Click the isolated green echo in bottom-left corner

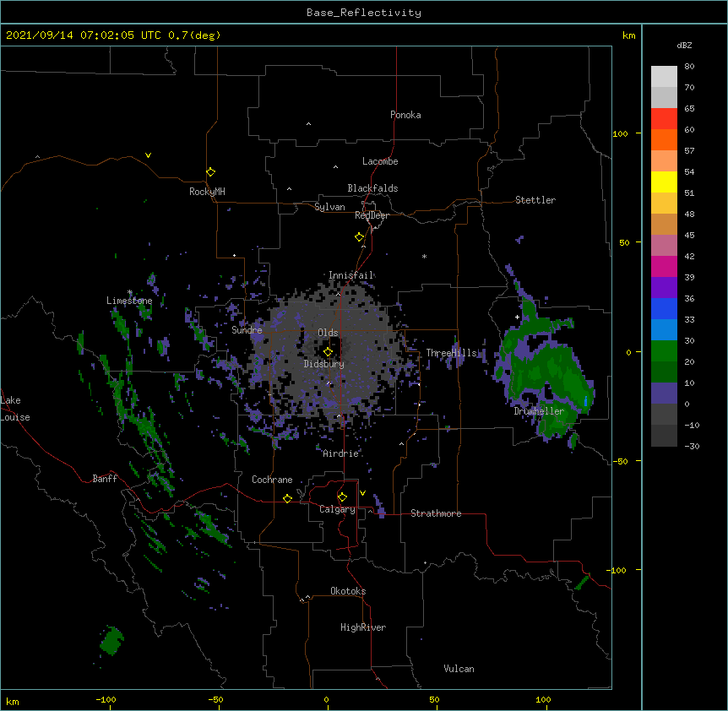tap(111, 640)
